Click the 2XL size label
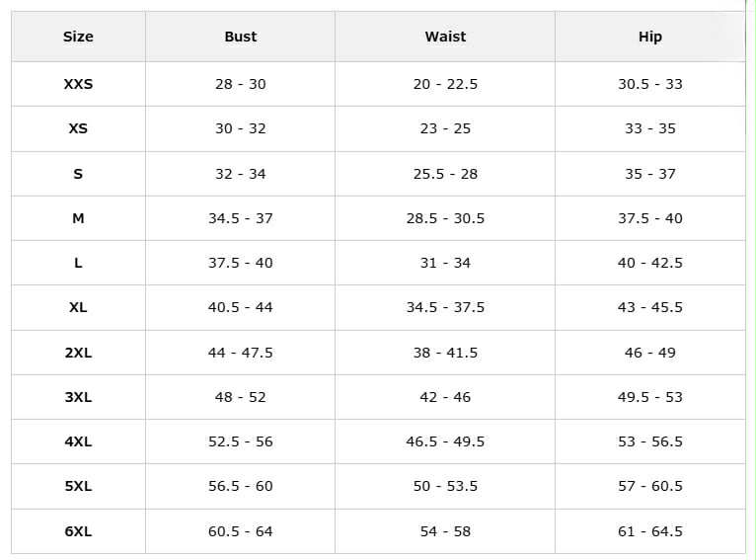Image resolution: width=756 pixels, height=560 pixels. click(78, 353)
